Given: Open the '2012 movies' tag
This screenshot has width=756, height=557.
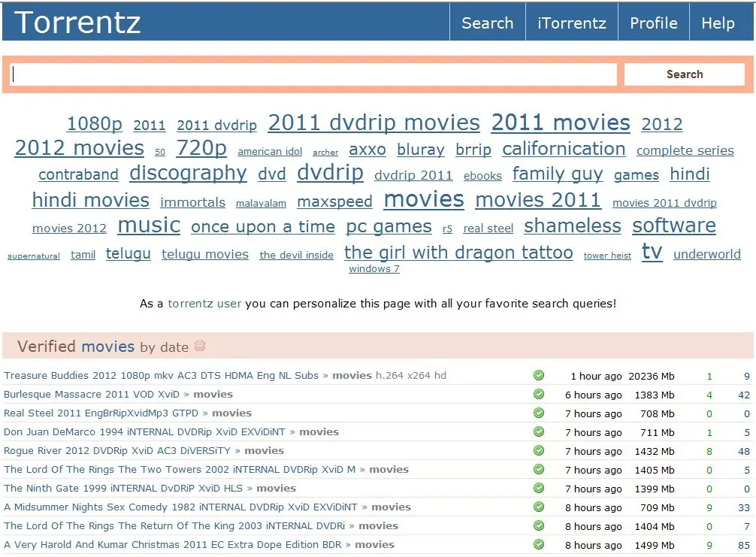Looking at the screenshot, I should (x=80, y=147).
